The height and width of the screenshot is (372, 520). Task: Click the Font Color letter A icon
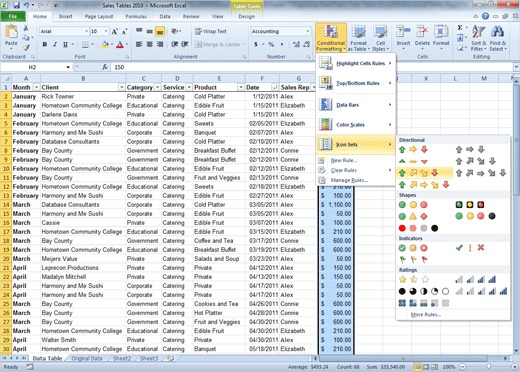[120, 44]
